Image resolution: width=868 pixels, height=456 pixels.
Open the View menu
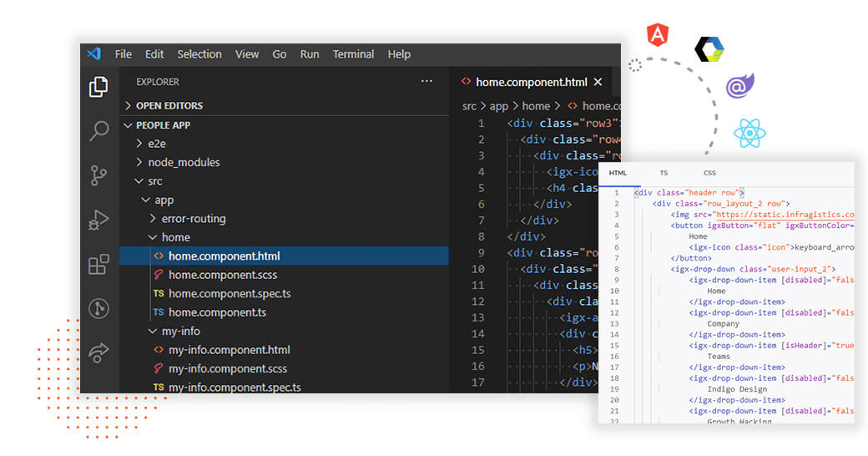247,54
